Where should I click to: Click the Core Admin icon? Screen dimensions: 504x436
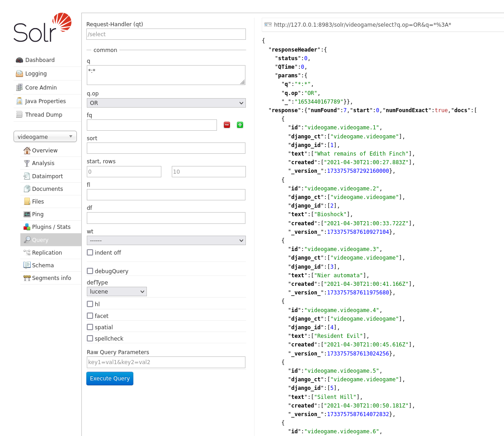(19, 88)
